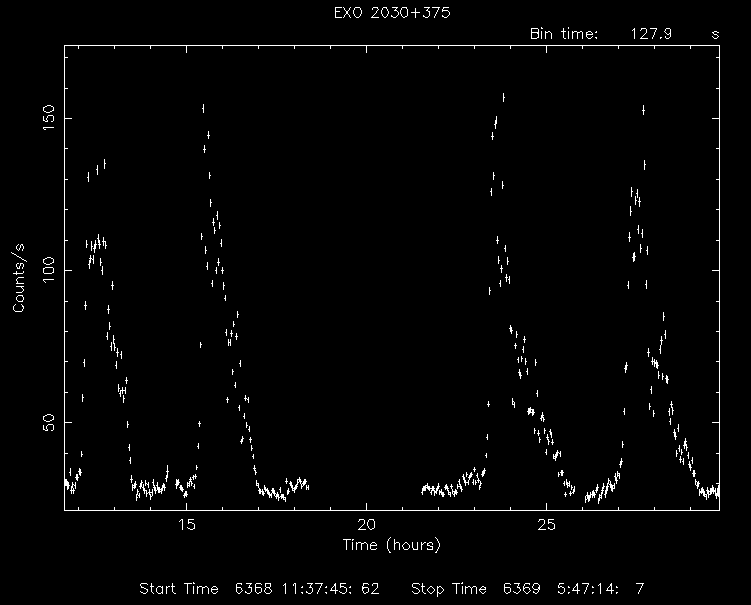This screenshot has width=751, height=605.
Task: Click the 25 tick label on x-axis
Action: coord(546,525)
